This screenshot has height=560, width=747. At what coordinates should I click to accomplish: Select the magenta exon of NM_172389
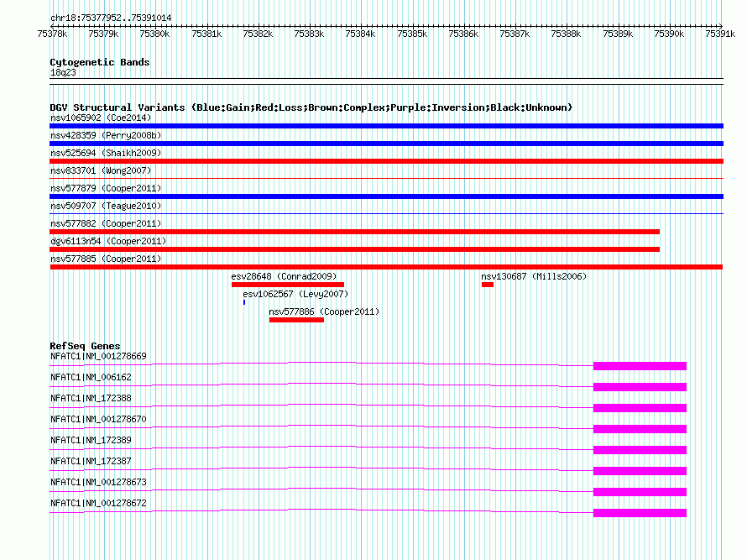(640, 450)
